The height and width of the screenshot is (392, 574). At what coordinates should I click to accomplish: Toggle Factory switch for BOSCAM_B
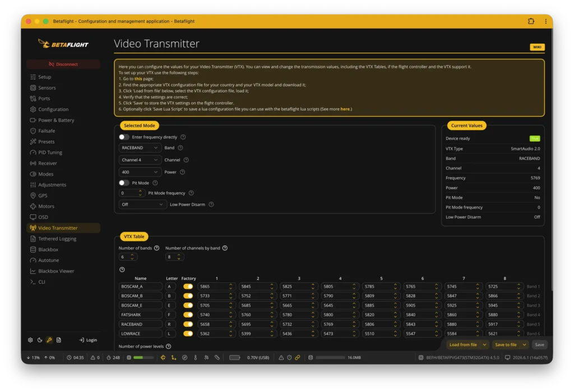coord(188,296)
